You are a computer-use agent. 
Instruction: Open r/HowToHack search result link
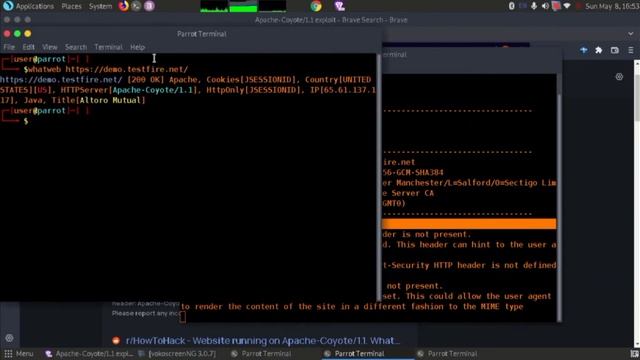pos(262,340)
